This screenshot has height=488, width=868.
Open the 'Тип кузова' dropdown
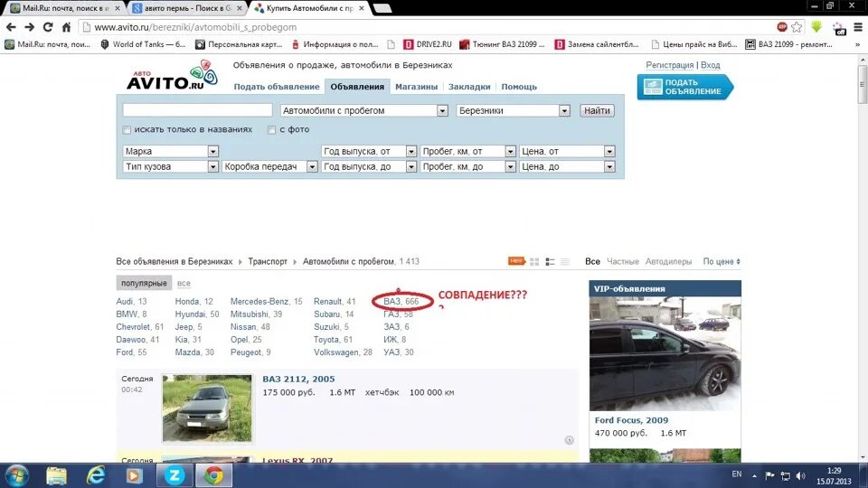(x=171, y=166)
